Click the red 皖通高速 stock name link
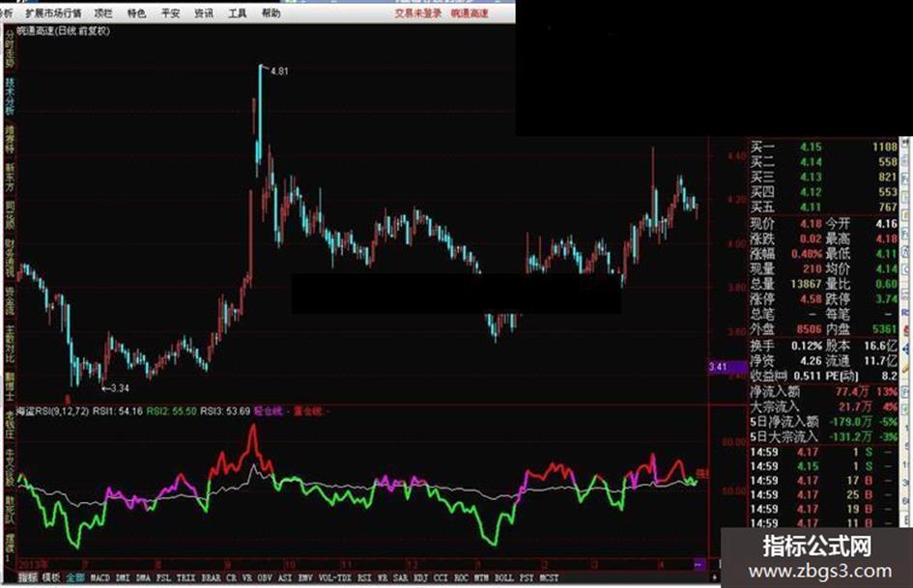The height and width of the screenshot is (588, 913). click(x=470, y=13)
